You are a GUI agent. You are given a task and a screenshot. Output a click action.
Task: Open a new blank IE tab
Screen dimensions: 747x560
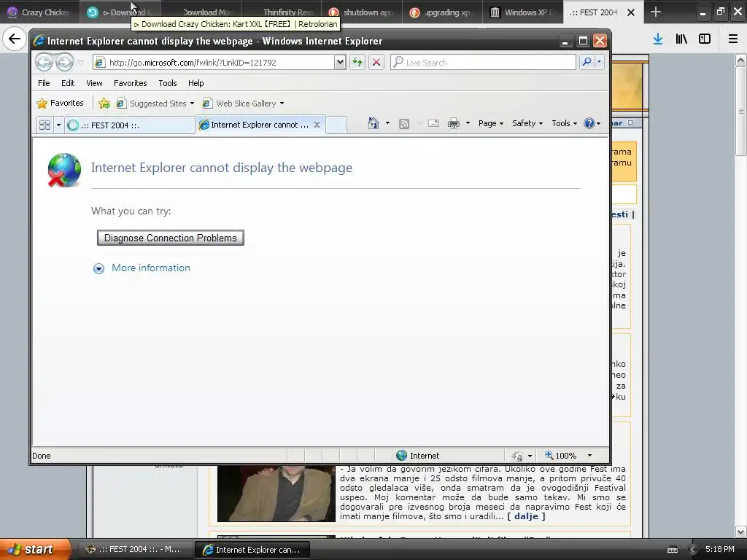pyautogui.click(x=336, y=125)
